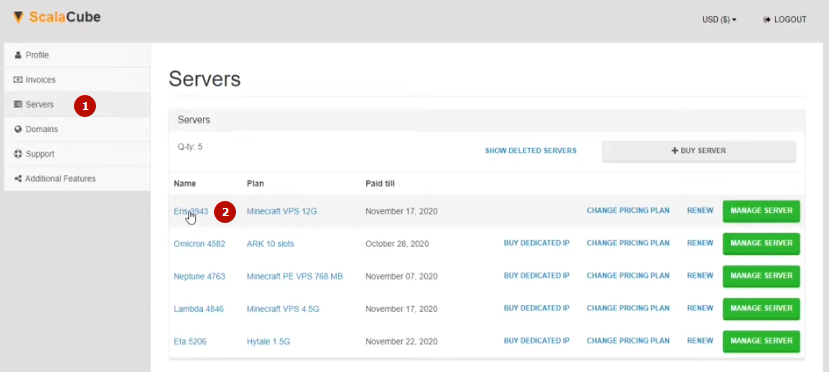Open the Eta 5206 server link
The height and width of the screenshot is (372, 829).
(x=190, y=341)
